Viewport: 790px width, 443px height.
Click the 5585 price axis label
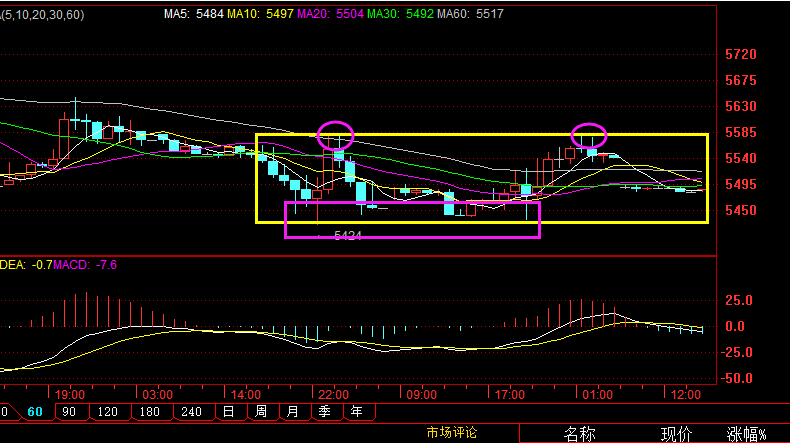click(741, 133)
